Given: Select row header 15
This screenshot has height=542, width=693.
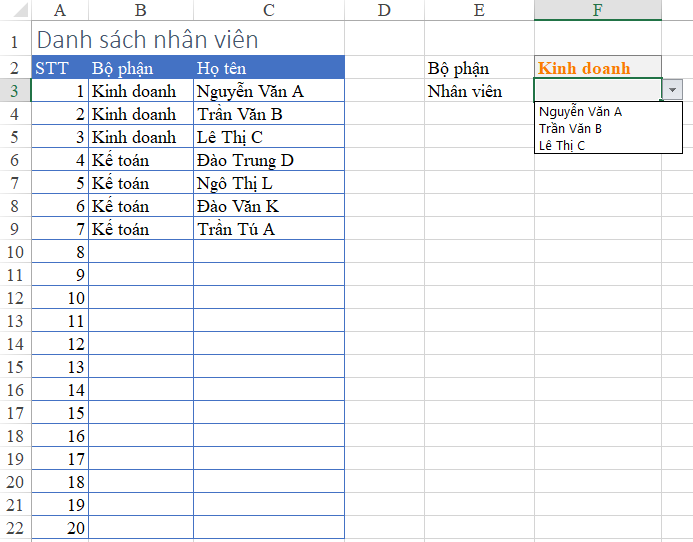Looking at the screenshot, I should click(15, 366).
